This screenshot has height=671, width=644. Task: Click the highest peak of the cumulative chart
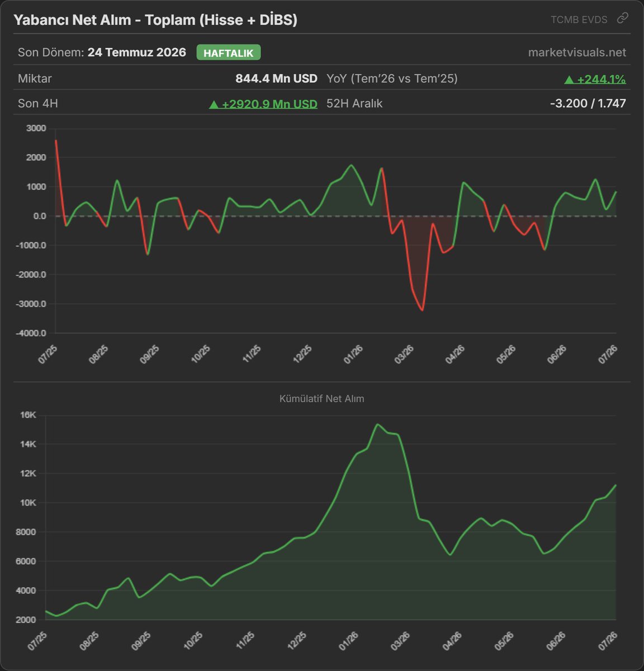[377, 424]
